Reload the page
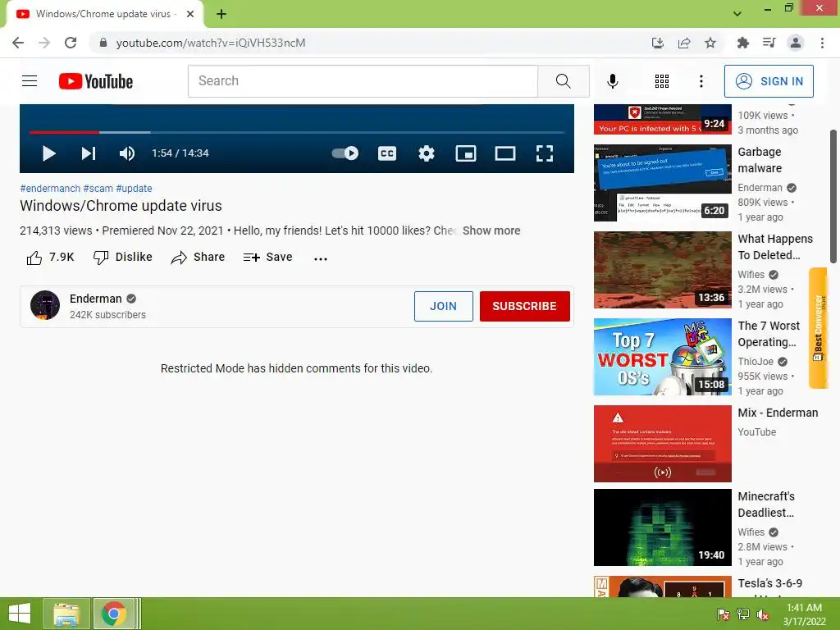 (x=71, y=43)
